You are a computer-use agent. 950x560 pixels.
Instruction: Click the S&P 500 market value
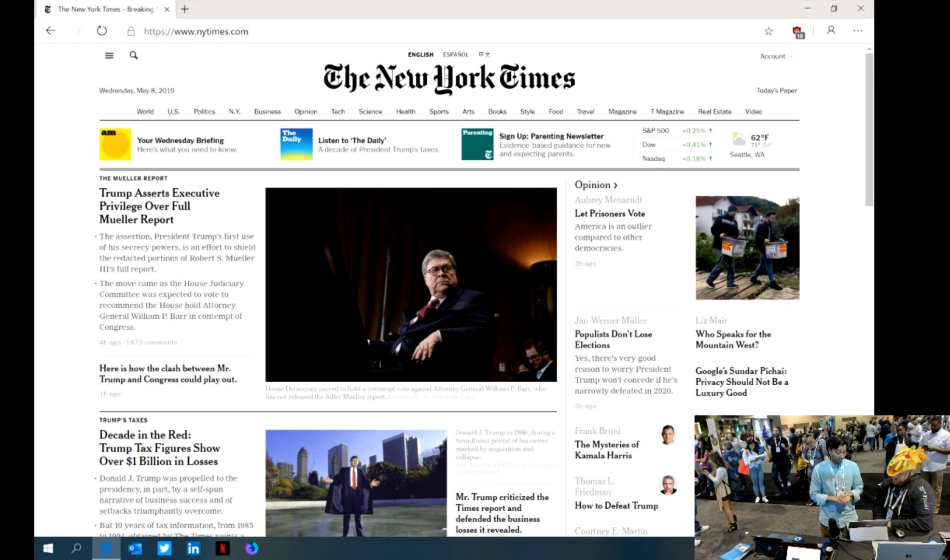[x=696, y=131]
